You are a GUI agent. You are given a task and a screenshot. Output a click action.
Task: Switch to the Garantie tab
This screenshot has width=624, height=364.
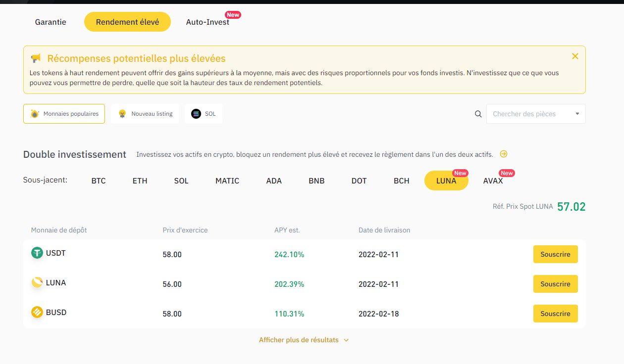click(51, 22)
